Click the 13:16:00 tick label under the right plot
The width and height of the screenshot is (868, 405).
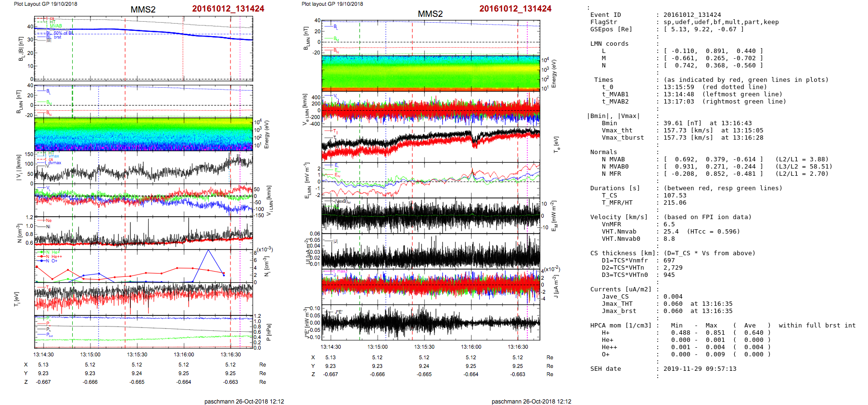tap(471, 347)
